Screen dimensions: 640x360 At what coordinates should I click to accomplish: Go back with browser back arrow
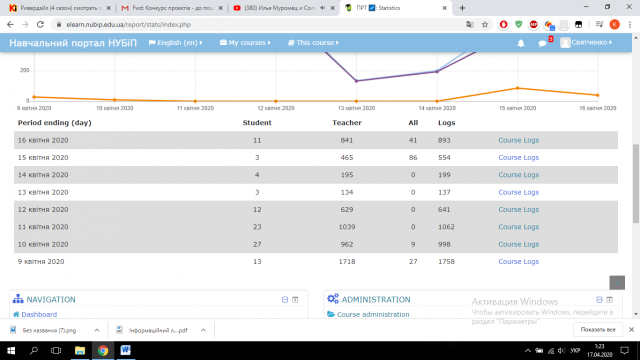click(x=10, y=24)
